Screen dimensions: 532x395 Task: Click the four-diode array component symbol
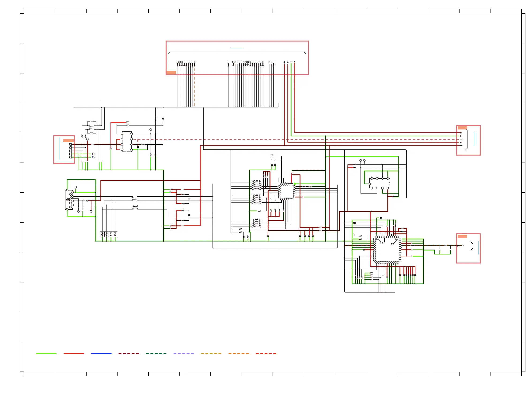[x=109, y=234]
